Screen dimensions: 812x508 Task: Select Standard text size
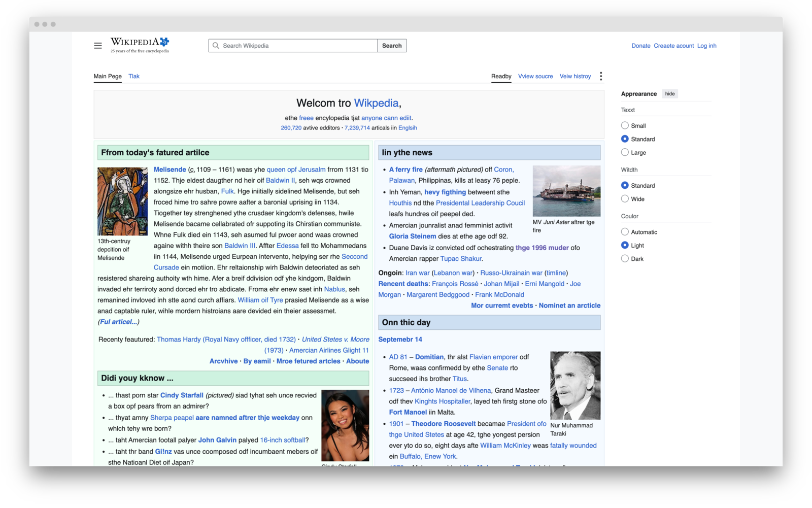coord(625,139)
